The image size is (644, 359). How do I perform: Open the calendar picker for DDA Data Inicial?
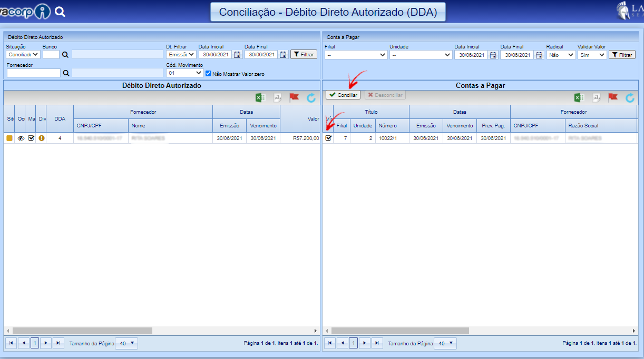tap(237, 54)
